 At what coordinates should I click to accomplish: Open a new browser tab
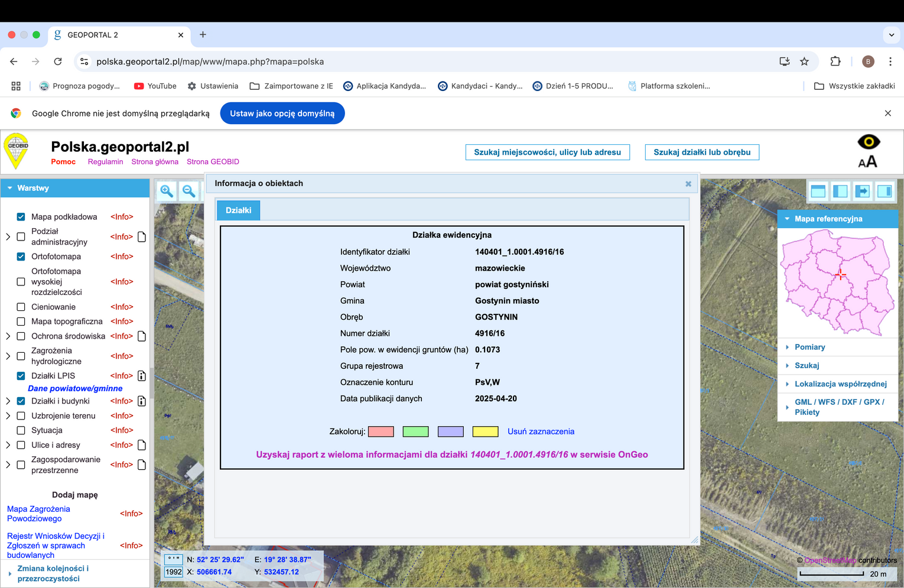(x=203, y=35)
